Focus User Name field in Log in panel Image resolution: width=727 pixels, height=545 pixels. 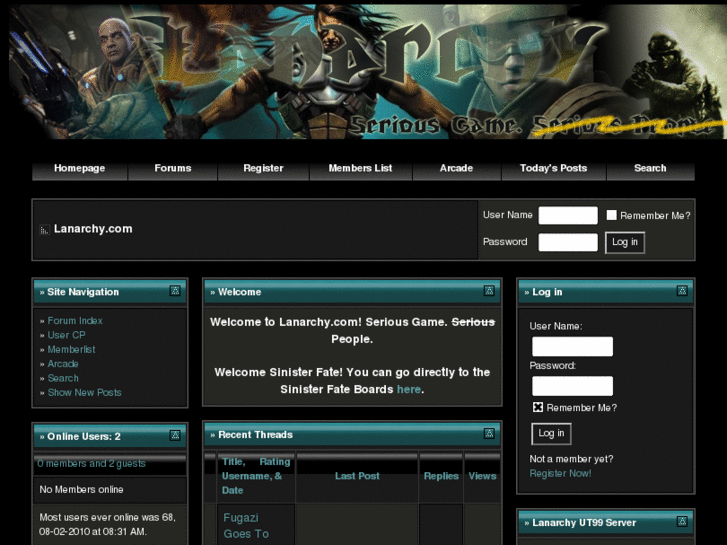(572, 346)
